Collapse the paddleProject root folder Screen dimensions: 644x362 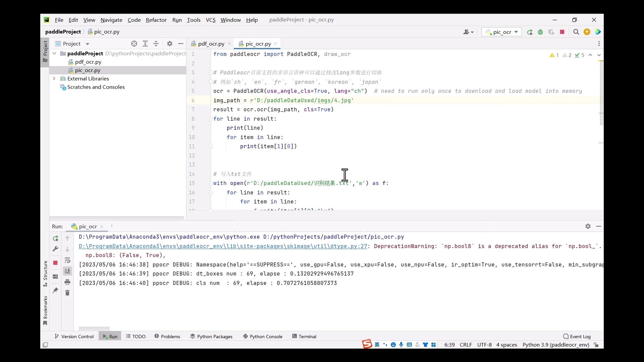[x=54, y=54]
